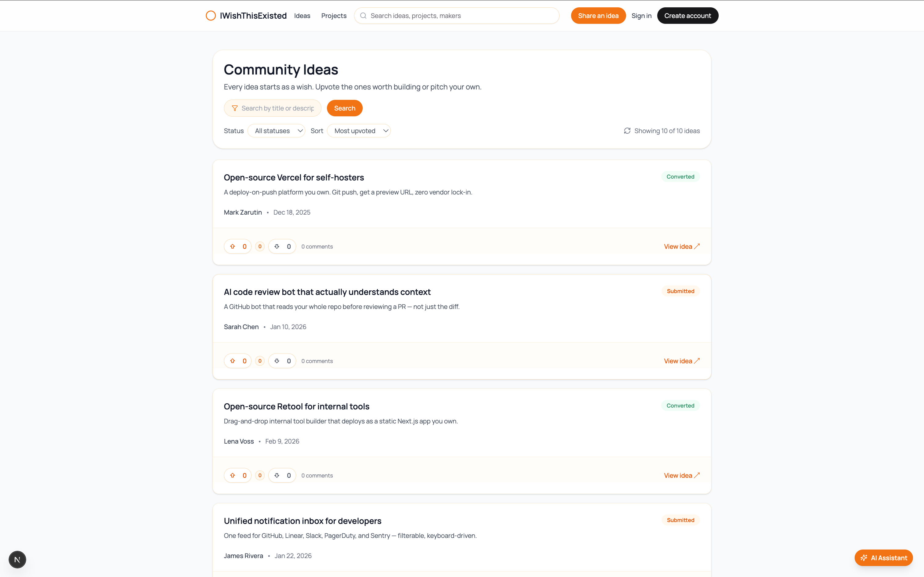The width and height of the screenshot is (924, 577).
Task: Open the AI Assistant panel
Action: pyautogui.click(x=884, y=557)
